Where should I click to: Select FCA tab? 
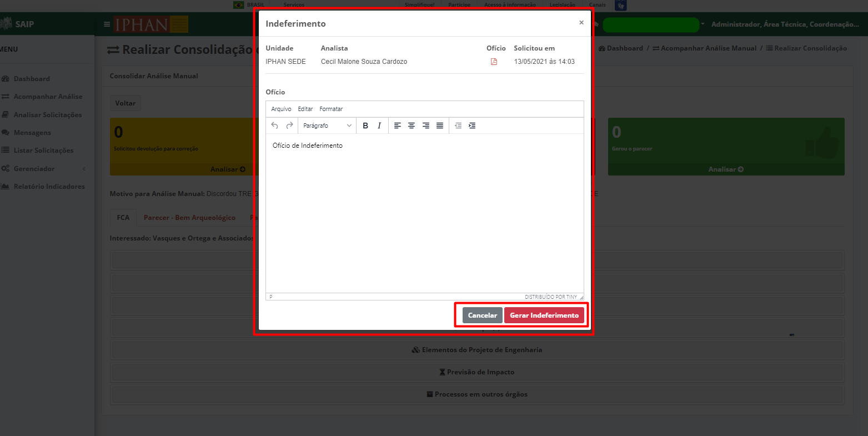123,218
